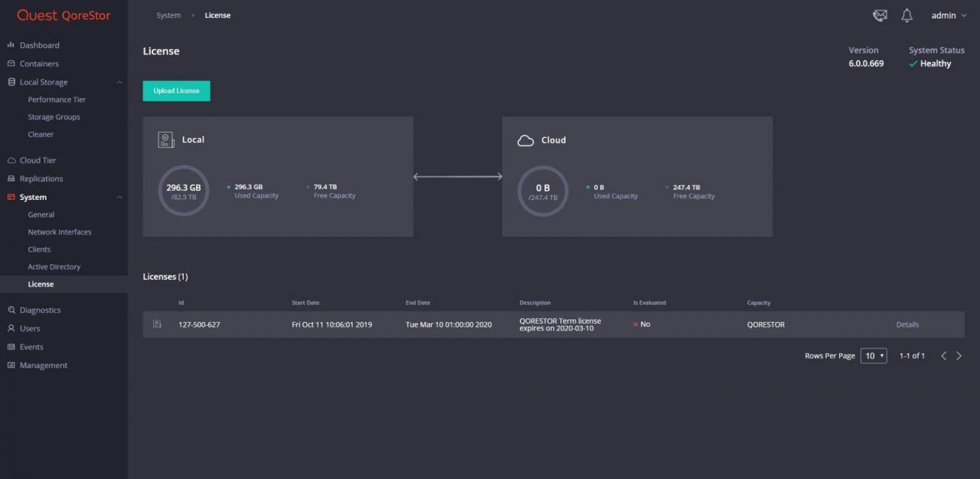Click the Quest QoreStor logo

pos(64,15)
